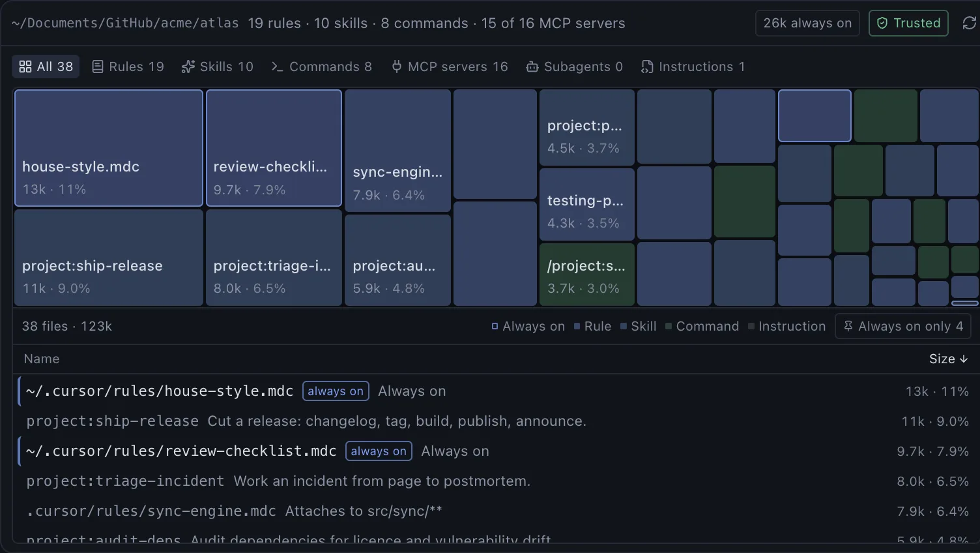The width and height of the screenshot is (980, 553).
Task: Click the 26k always on button
Action: [x=807, y=23]
